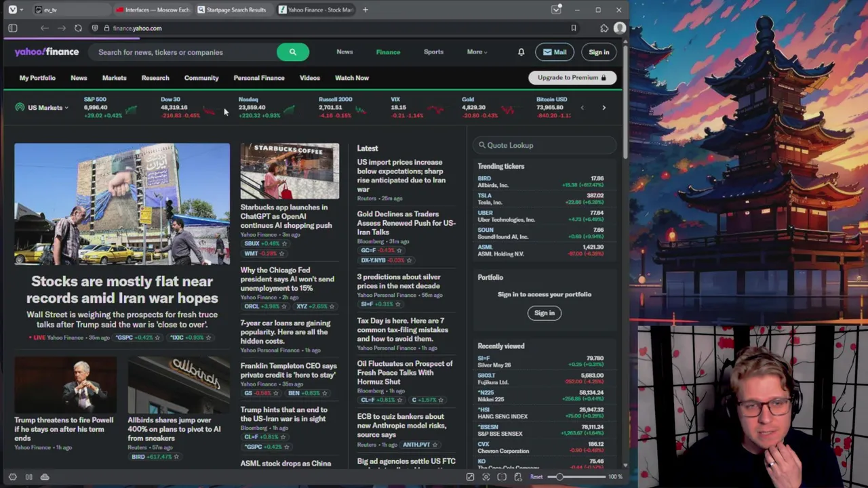Click the Sign in button in the header

coord(599,52)
